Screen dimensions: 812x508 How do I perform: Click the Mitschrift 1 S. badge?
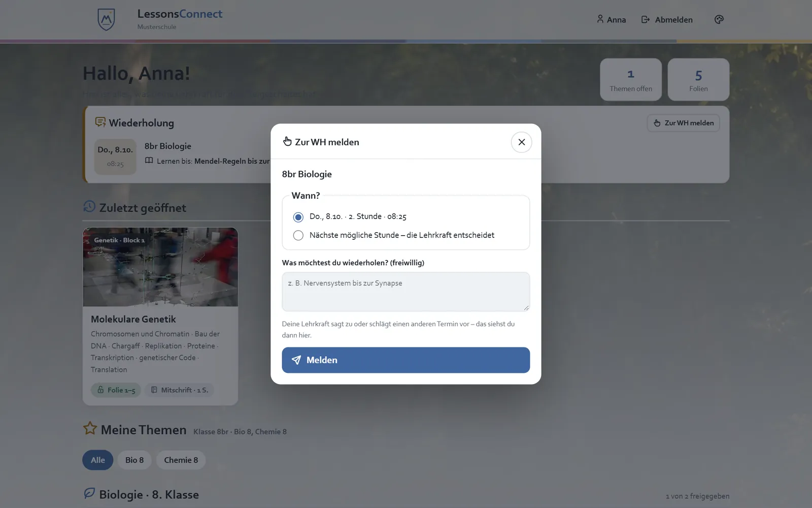(180, 390)
